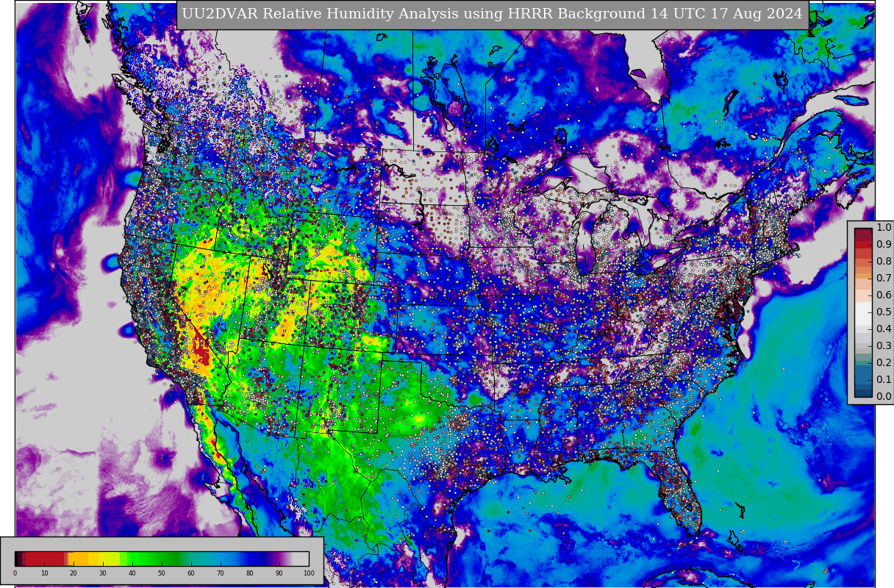Click the 0.8 label on right colorbar
This screenshot has width=894, height=588.
coord(884,262)
